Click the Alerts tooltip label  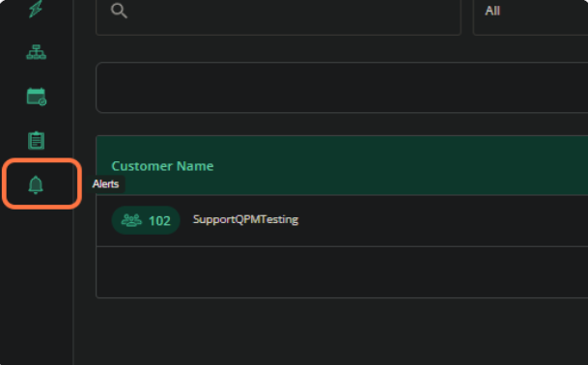coord(105,183)
